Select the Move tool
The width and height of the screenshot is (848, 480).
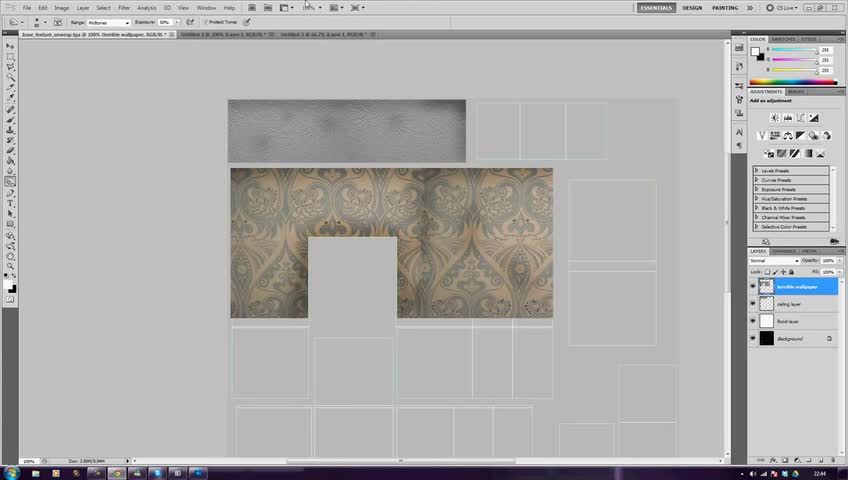10,46
